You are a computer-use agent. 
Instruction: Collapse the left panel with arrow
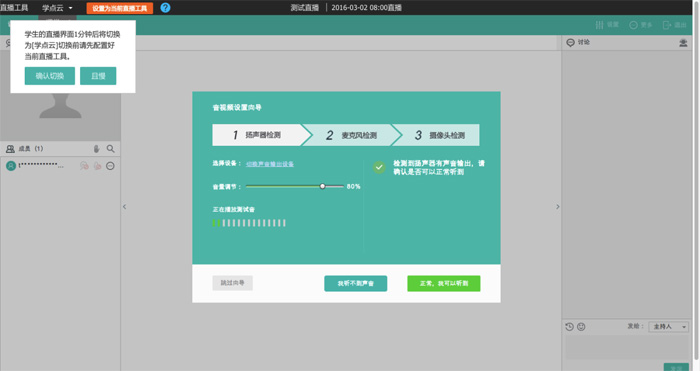(125, 207)
